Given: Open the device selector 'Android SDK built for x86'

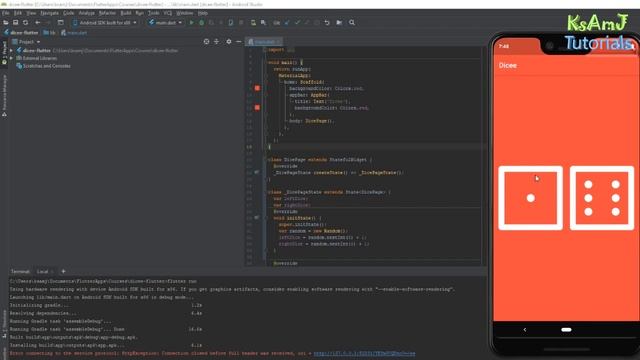Looking at the screenshot, I should (x=104, y=23).
